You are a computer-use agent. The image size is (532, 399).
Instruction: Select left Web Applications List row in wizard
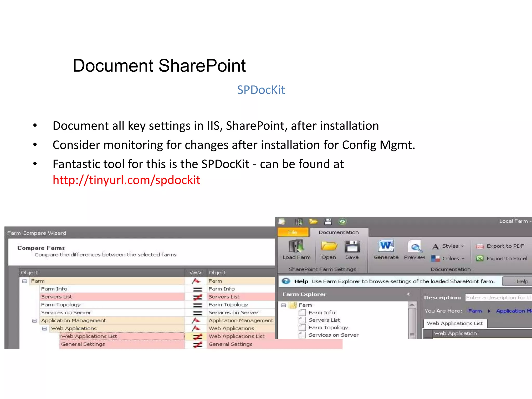point(122,336)
